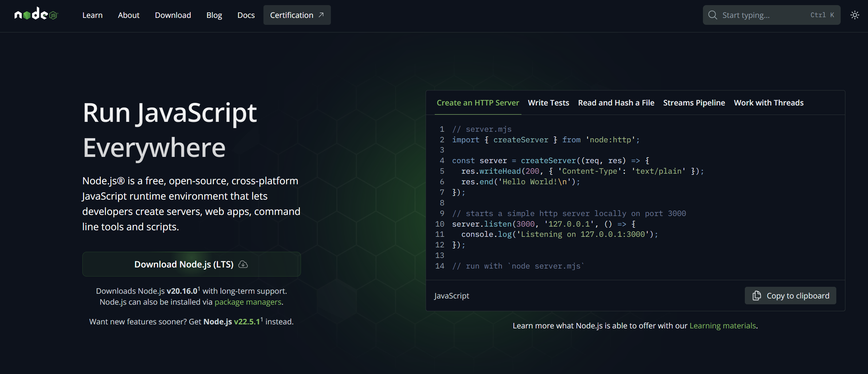Follow the package managers link
Image resolution: width=868 pixels, height=374 pixels.
click(x=248, y=302)
